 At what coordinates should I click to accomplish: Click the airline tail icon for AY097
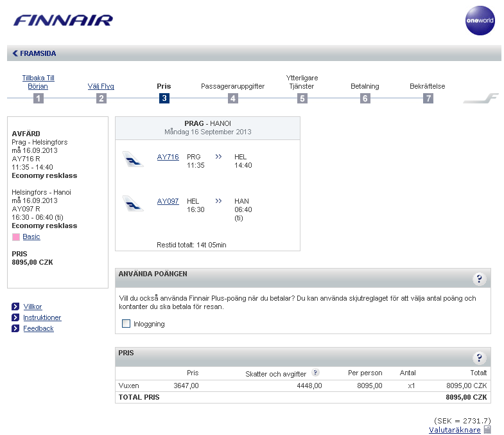pyautogui.click(x=133, y=203)
